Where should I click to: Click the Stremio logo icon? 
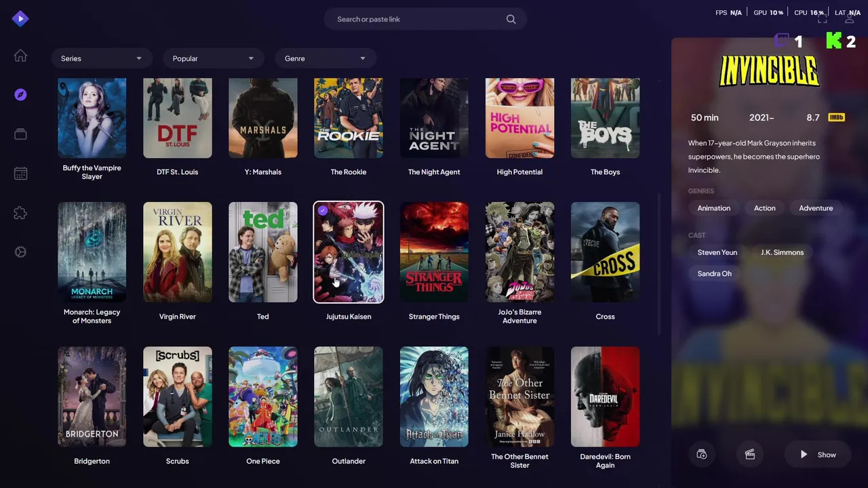[x=20, y=19]
